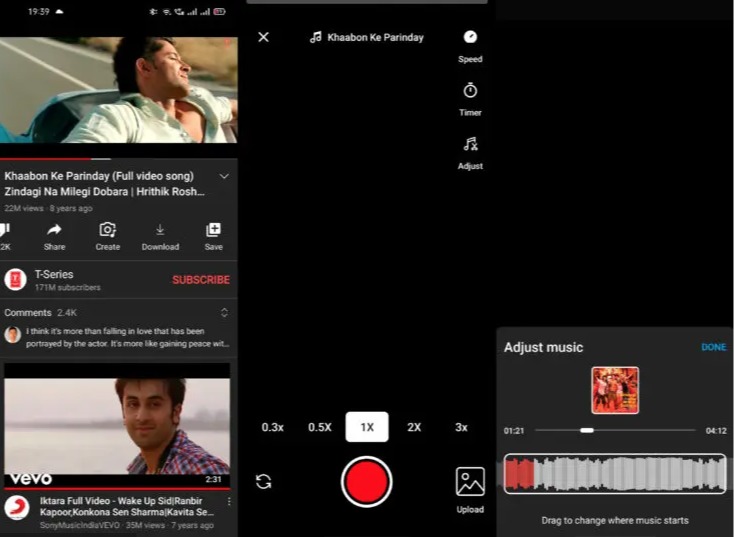Tap the Download icon
Viewport: 734px width, 537px height.
pyautogui.click(x=160, y=230)
